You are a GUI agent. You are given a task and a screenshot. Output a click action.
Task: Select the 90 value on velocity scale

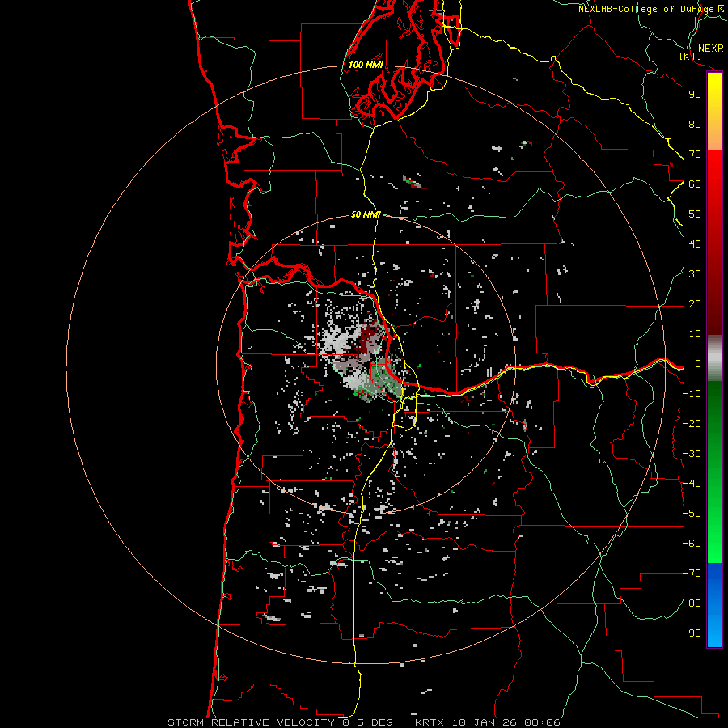pyautogui.click(x=695, y=95)
